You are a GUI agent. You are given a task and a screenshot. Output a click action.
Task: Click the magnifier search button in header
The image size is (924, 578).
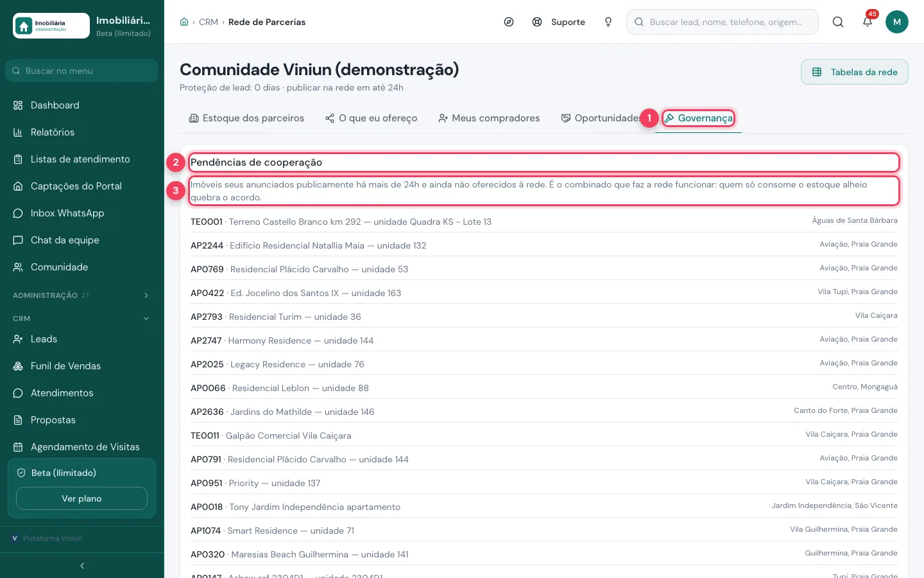click(x=838, y=22)
